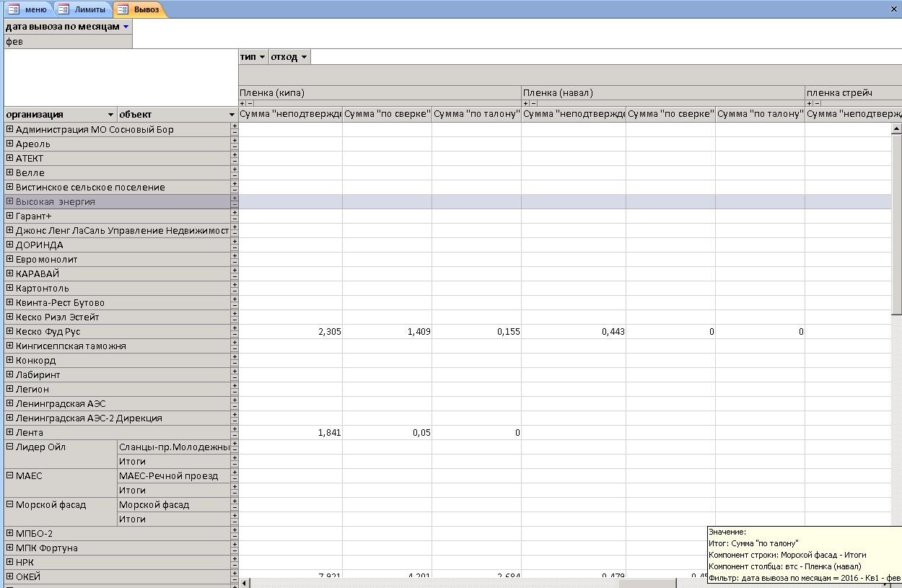The image size is (902, 588).
Task: Select cell value 1,841 in Лента row
Action: (291, 433)
